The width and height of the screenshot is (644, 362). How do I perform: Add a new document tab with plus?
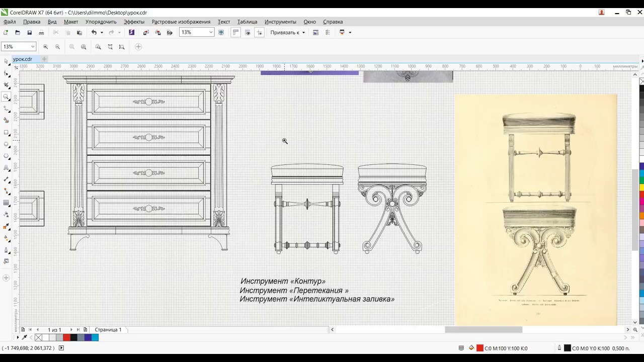pos(44,59)
